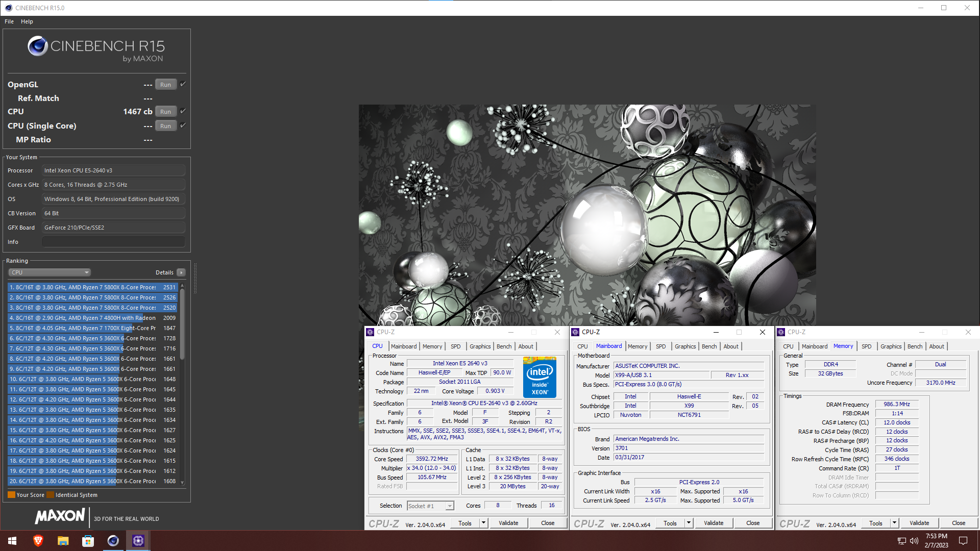
Task: Expand Tools dropdown arrow in CPU-Z Mainboard window
Action: (x=689, y=523)
